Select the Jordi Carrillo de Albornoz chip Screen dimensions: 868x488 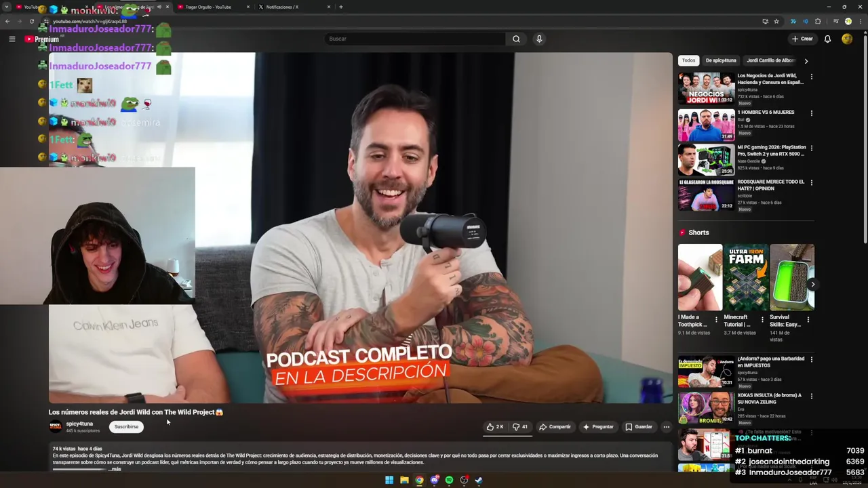pyautogui.click(x=770, y=60)
